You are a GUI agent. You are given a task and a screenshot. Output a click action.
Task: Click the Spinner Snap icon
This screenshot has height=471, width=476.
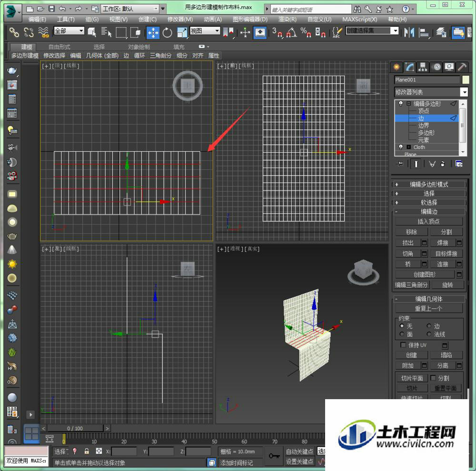pos(320,32)
